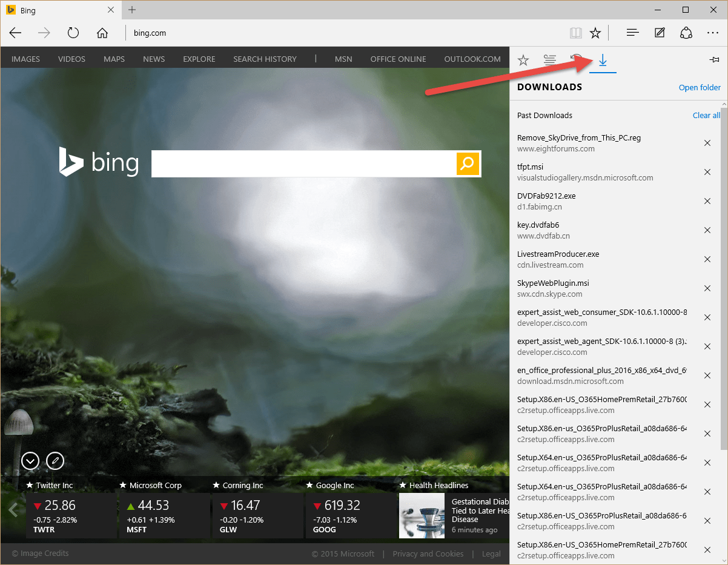Open Twitter Inc TWTR stock card

(71, 515)
